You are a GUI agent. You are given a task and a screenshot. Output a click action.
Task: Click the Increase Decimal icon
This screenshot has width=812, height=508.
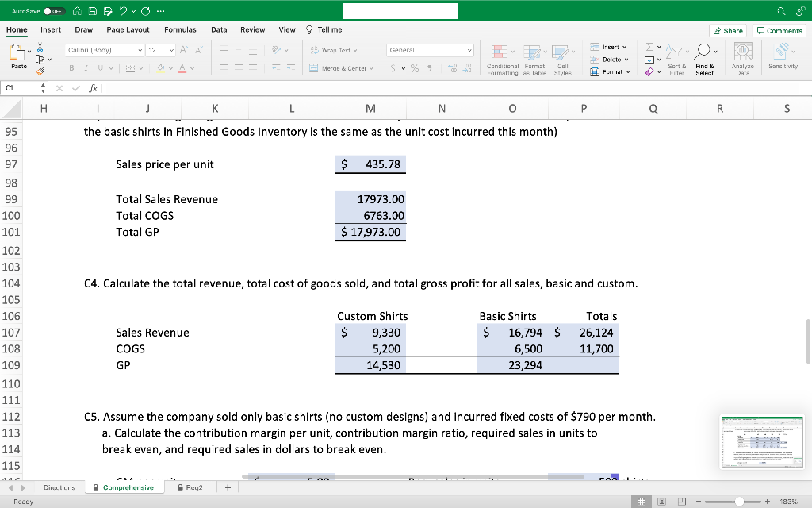(x=452, y=68)
